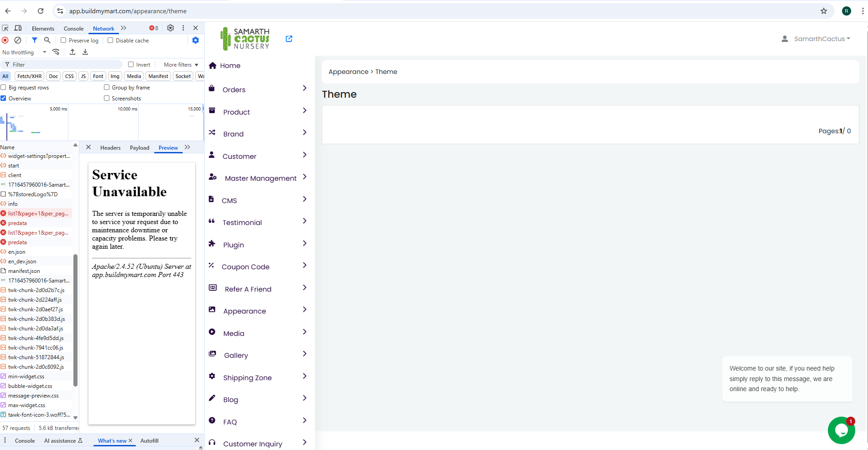This screenshot has width=868, height=450.
Task: Open the Payload tab
Action: click(x=139, y=148)
